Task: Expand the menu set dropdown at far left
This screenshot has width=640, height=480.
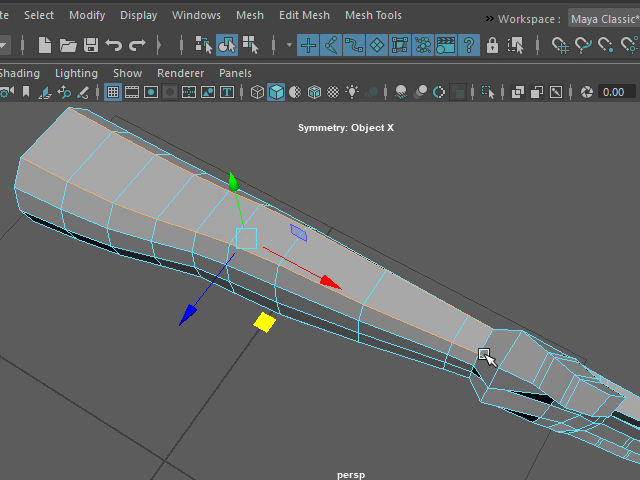Action: click(4, 45)
